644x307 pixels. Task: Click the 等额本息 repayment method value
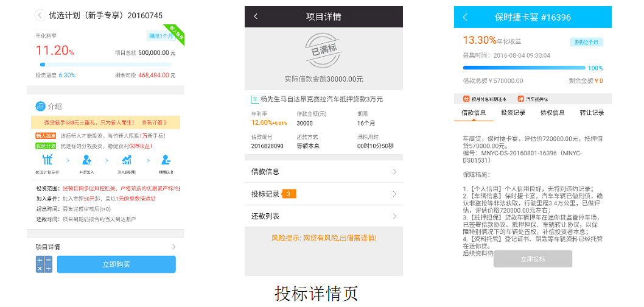tap(308, 146)
